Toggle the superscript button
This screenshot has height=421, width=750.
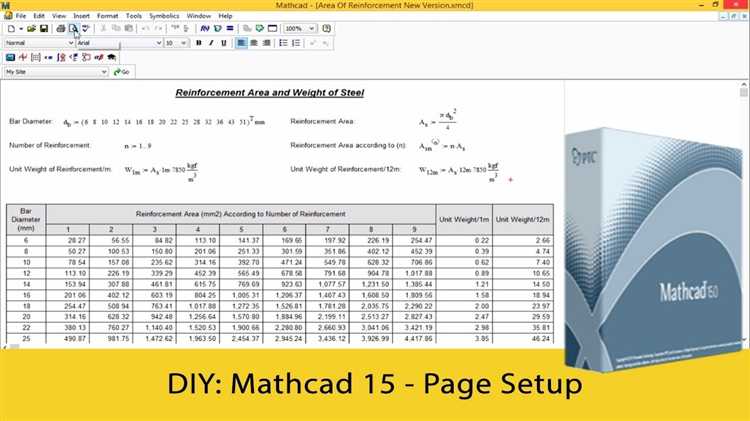[x=313, y=43]
